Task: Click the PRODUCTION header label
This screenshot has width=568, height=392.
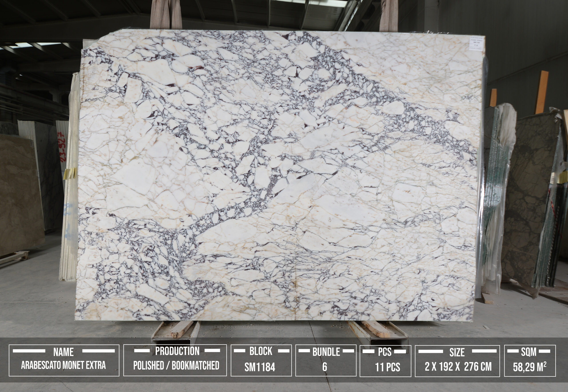Action: pos(177,351)
